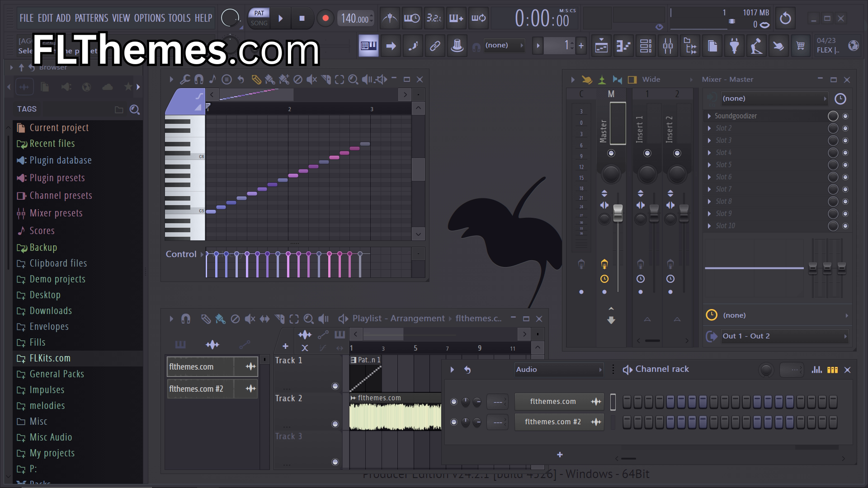The width and height of the screenshot is (868, 488).
Task: Open the mixer view icon in toolbar
Action: tap(668, 46)
